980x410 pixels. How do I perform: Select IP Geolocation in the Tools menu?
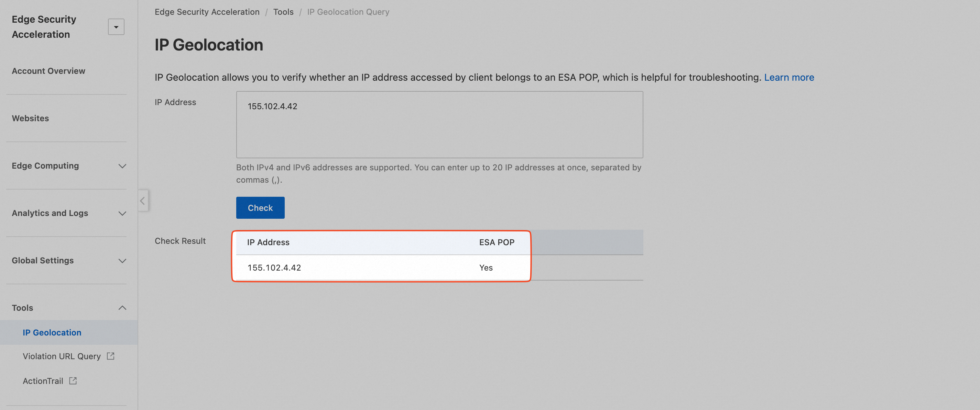[52, 332]
